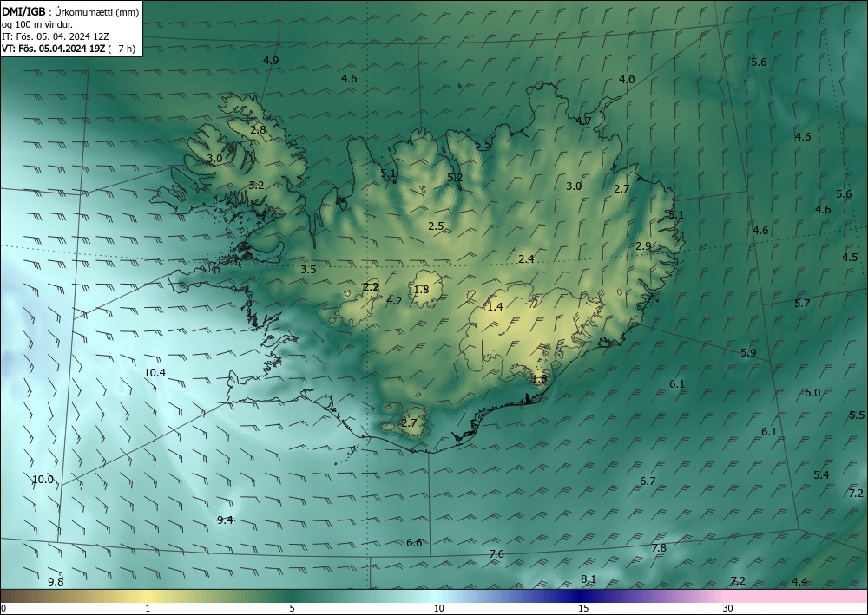Image resolution: width=868 pixels, height=615 pixels.
Task: Click the 9.8 value label
Action: click(x=56, y=582)
